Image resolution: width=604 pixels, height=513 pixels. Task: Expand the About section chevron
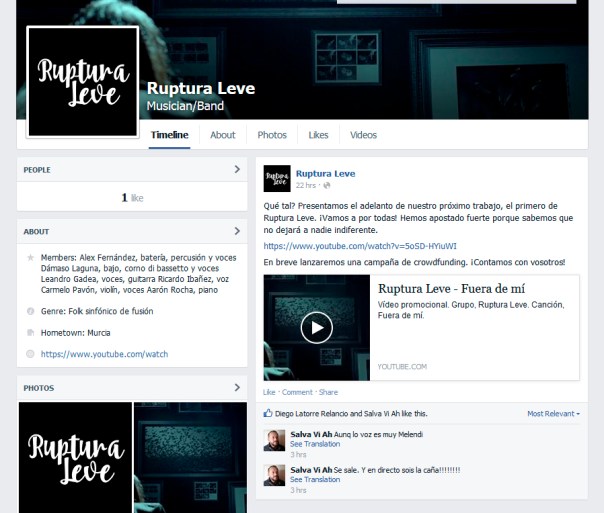(237, 231)
